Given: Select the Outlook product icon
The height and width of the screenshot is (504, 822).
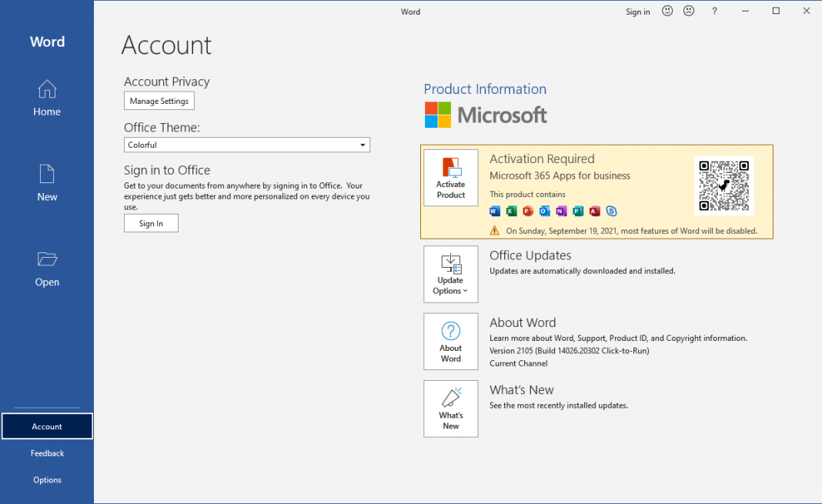Looking at the screenshot, I should [544, 211].
